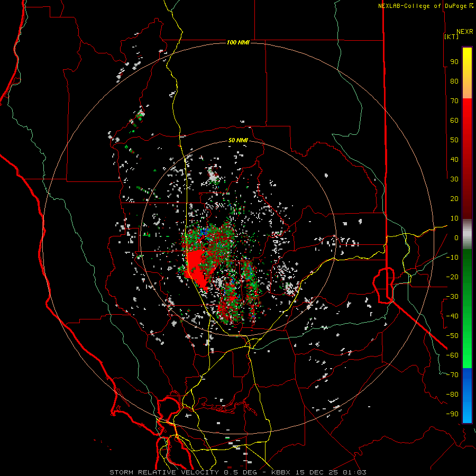Click the -80 value on the velocity scale

pyautogui.click(x=452, y=395)
